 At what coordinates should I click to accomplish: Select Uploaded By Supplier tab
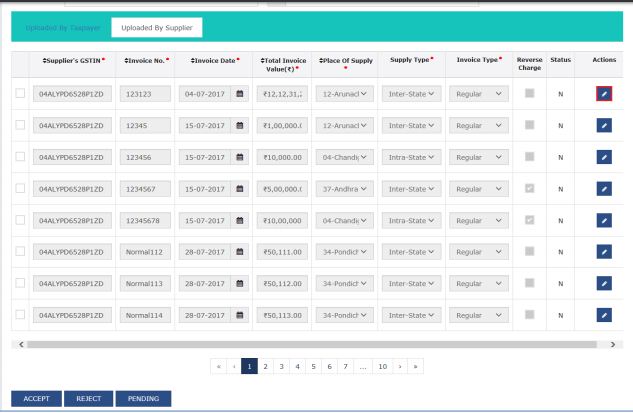(x=156, y=27)
